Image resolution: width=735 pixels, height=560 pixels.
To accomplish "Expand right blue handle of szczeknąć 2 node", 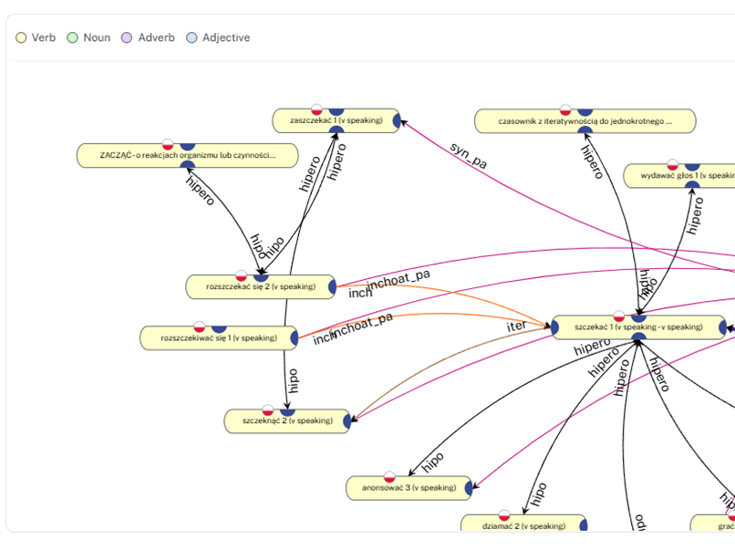I will pos(347,421).
